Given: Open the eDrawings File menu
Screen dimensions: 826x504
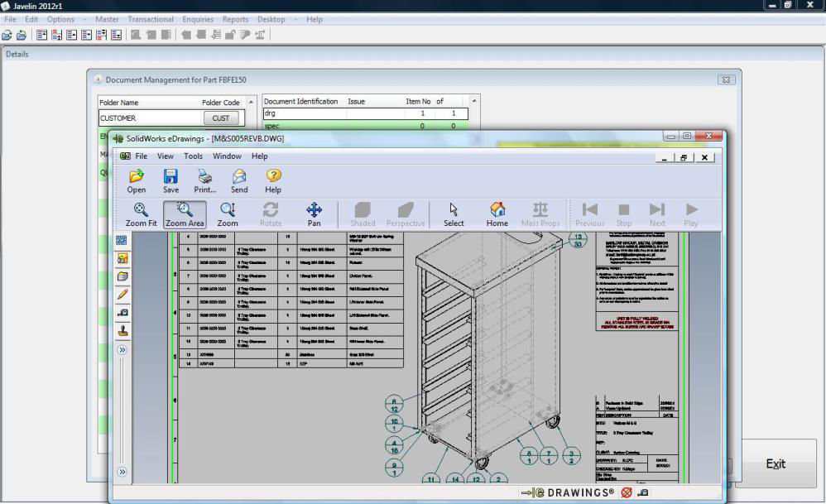Looking at the screenshot, I should pos(142,156).
